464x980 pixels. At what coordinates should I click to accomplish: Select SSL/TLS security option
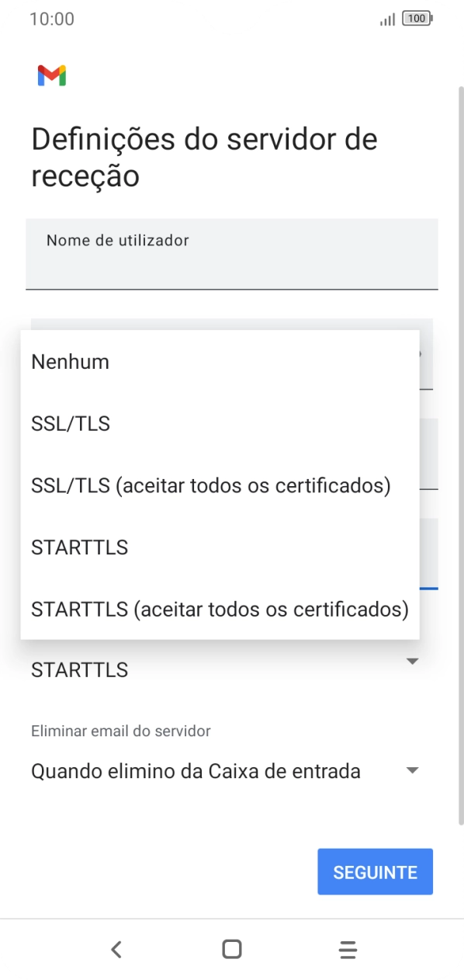[71, 423]
